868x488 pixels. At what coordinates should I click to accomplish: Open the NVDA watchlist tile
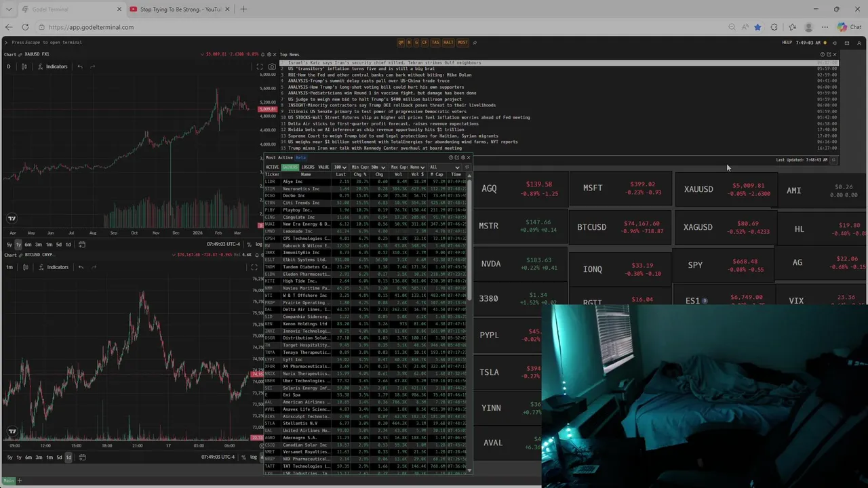point(521,264)
